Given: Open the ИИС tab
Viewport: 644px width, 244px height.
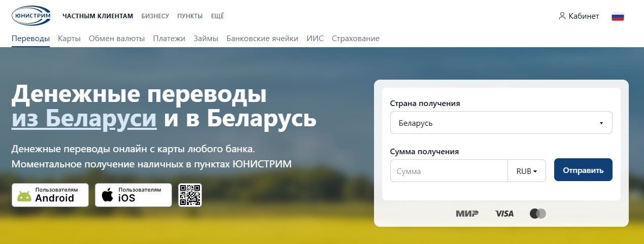Looking at the screenshot, I should point(315,39).
